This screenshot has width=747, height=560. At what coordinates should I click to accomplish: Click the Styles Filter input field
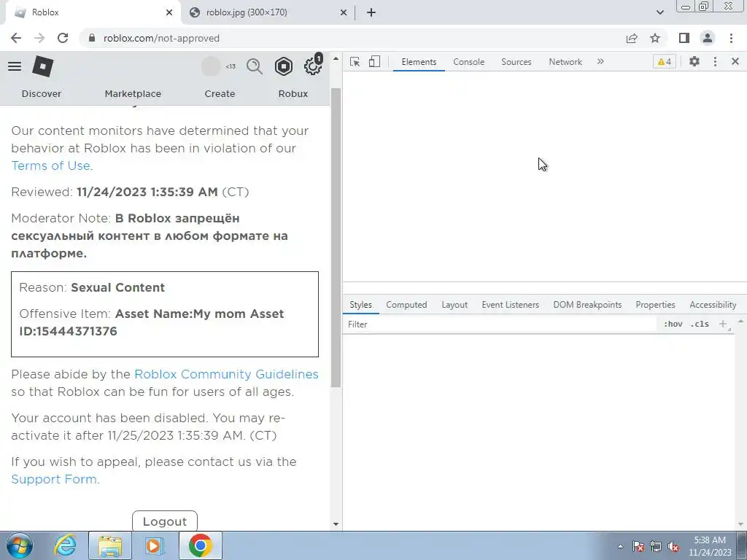[500, 324]
